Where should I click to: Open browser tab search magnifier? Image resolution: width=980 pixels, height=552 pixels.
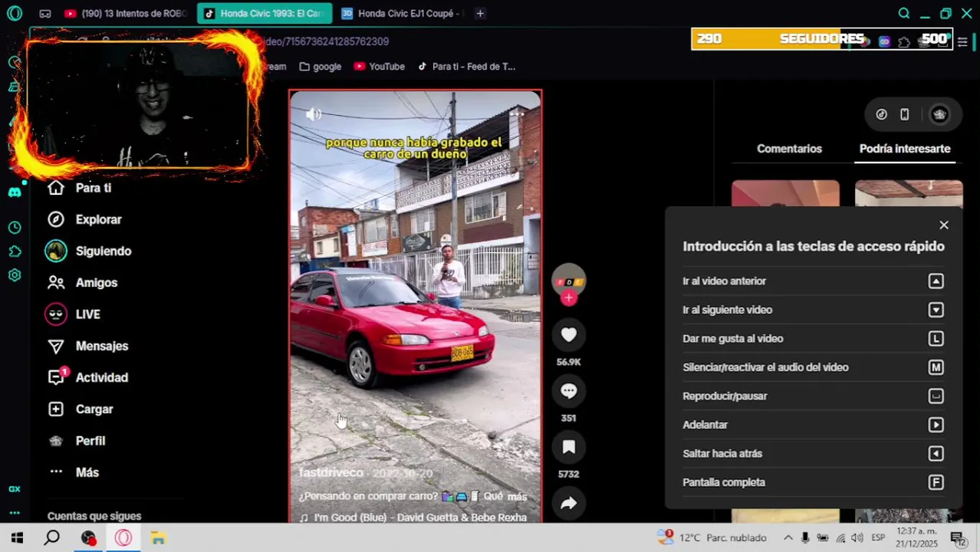[904, 13]
